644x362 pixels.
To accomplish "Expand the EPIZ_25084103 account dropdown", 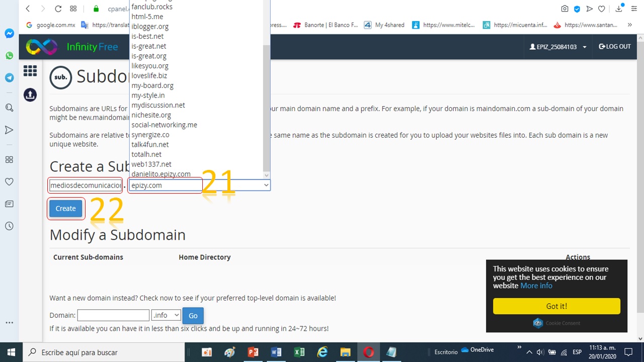I will [x=558, y=47].
